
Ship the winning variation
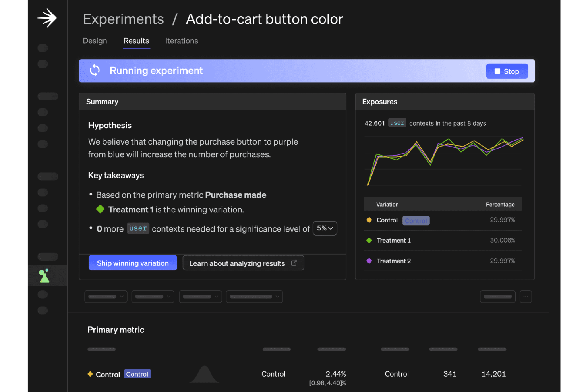[x=133, y=263]
